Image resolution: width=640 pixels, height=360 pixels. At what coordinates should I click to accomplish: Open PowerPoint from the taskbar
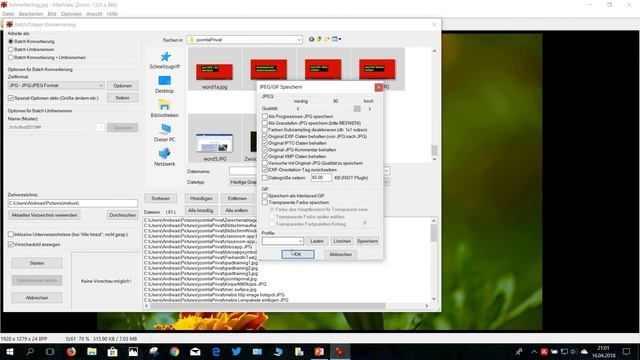pyautogui.click(x=319, y=351)
